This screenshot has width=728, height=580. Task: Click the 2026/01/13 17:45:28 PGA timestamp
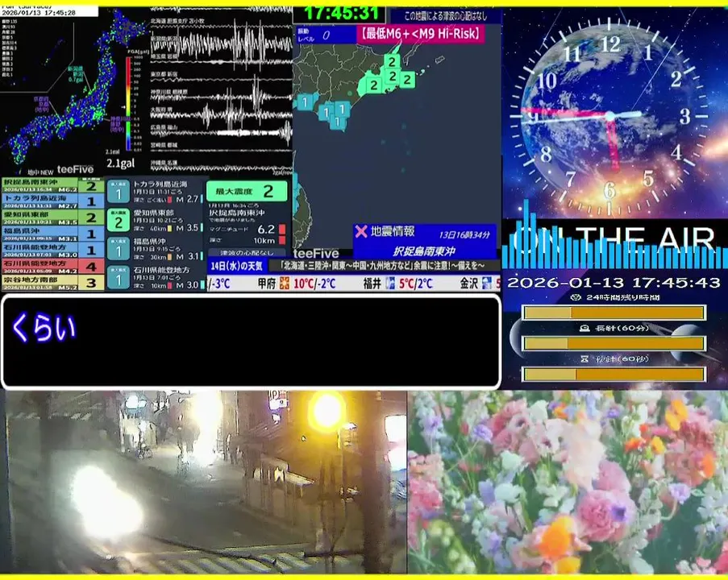(39, 13)
